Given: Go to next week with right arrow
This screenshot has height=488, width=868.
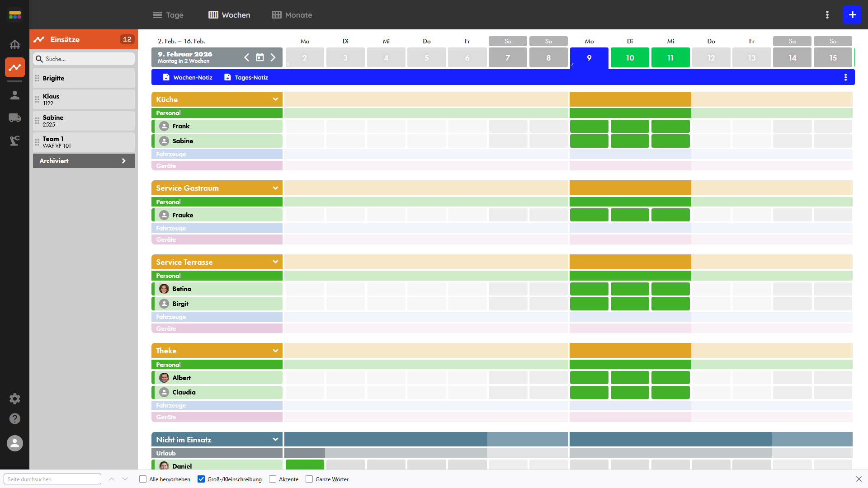Looking at the screenshot, I should pyautogui.click(x=273, y=57).
